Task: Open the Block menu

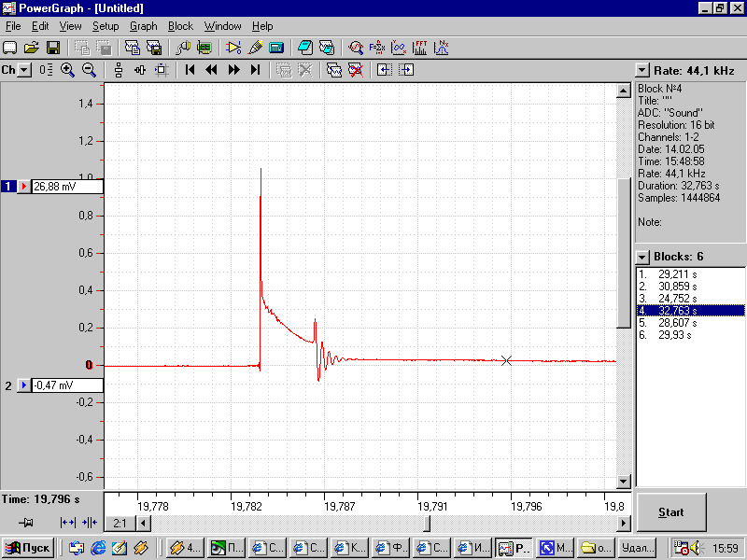Action: [x=180, y=26]
